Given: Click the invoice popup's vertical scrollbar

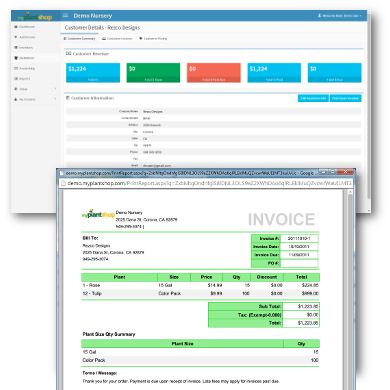Looking at the screenshot, I should coord(350,290).
